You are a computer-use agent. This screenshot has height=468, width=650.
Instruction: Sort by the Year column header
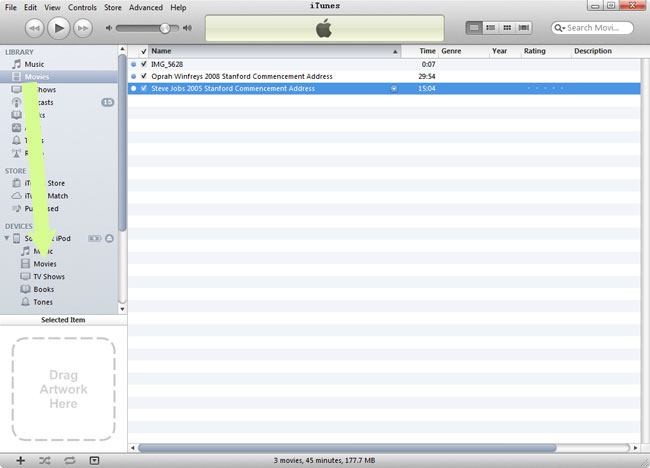(504, 51)
